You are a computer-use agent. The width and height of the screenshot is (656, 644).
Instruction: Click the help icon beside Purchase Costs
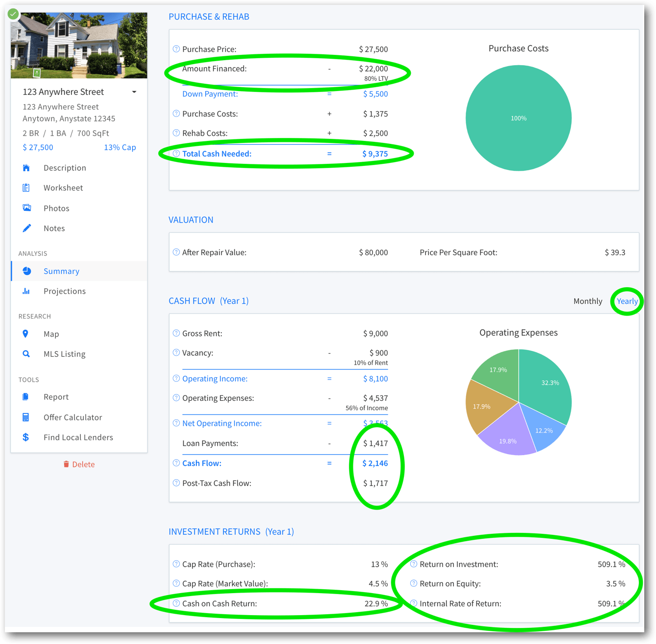tap(176, 114)
